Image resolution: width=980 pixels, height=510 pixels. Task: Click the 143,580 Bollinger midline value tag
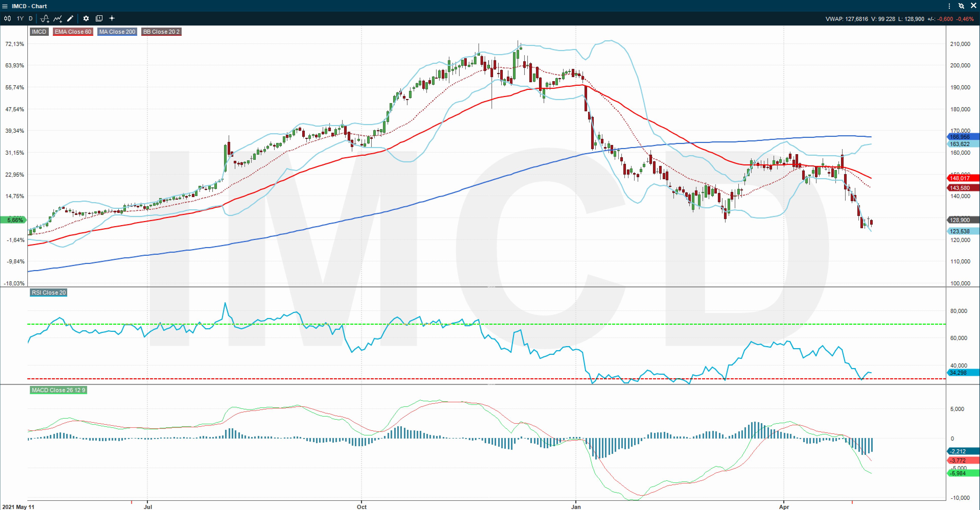coord(963,188)
